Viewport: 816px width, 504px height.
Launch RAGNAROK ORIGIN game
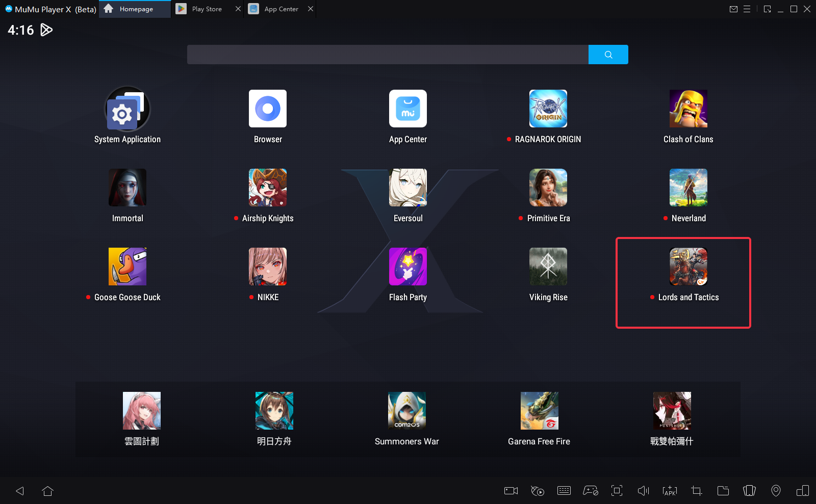[548, 109]
